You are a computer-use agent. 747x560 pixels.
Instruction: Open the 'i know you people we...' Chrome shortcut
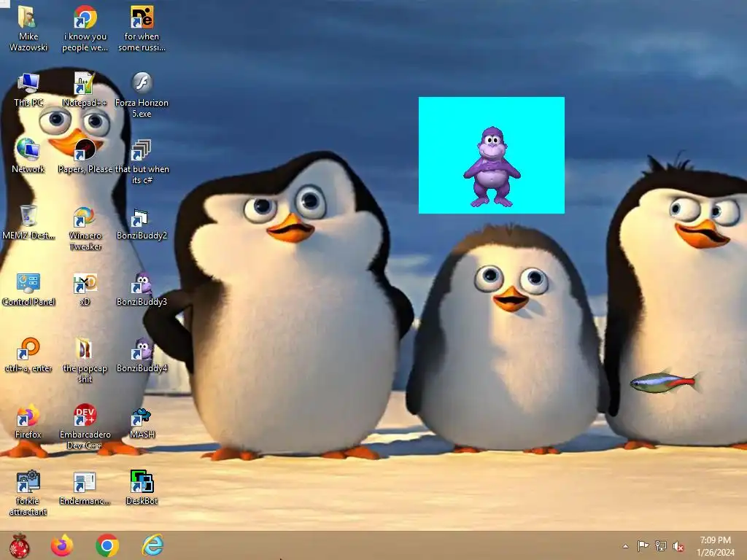[x=85, y=17]
